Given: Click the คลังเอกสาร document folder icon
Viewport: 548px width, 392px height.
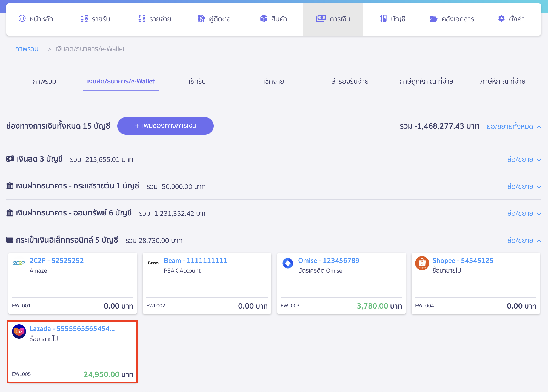Looking at the screenshot, I should tap(433, 19).
